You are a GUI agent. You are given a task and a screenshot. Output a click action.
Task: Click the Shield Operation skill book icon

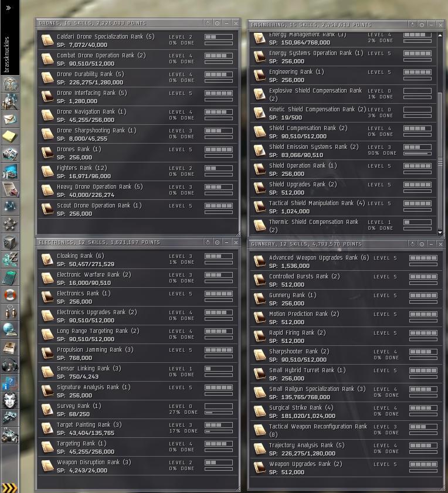point(260,169)
